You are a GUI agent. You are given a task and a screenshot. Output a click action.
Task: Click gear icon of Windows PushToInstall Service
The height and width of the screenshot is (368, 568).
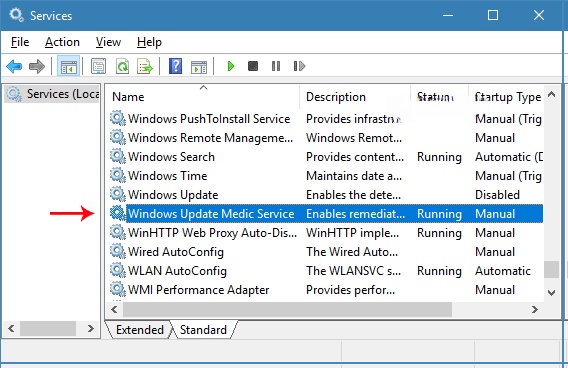click(x=118, y=118)
